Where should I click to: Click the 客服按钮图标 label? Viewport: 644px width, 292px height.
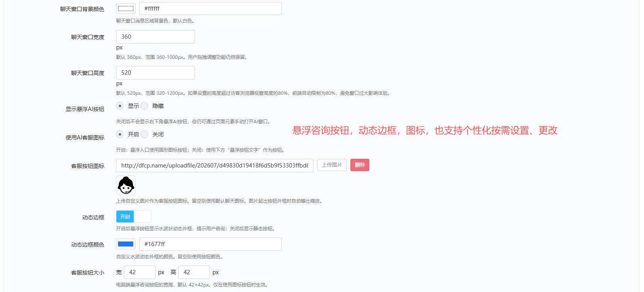[x=88, y=166]
